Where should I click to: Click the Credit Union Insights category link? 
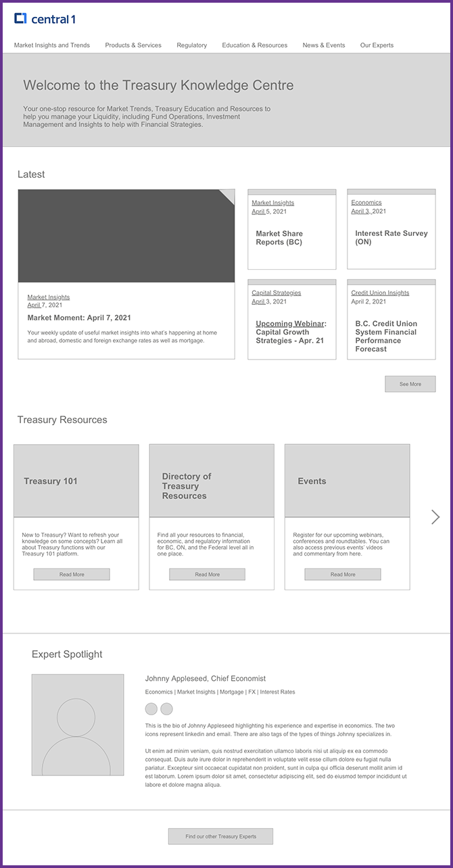[x=380, y=293]
